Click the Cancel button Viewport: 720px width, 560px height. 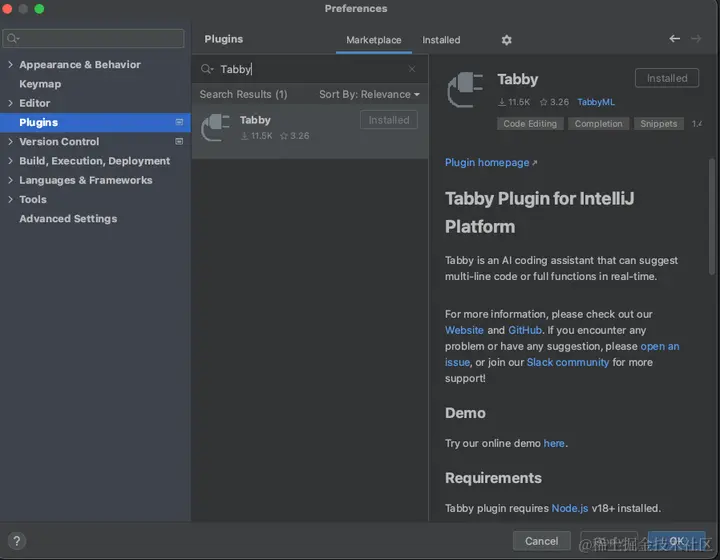coord(541,541)
